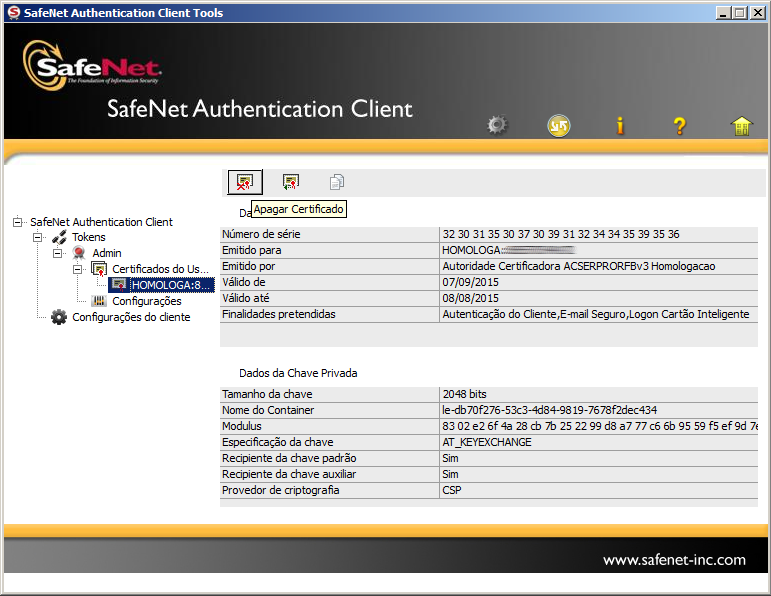Click the Provedor de criptografia label
The height and width of the screenshot is (596, 771).
tap(280, 490)
